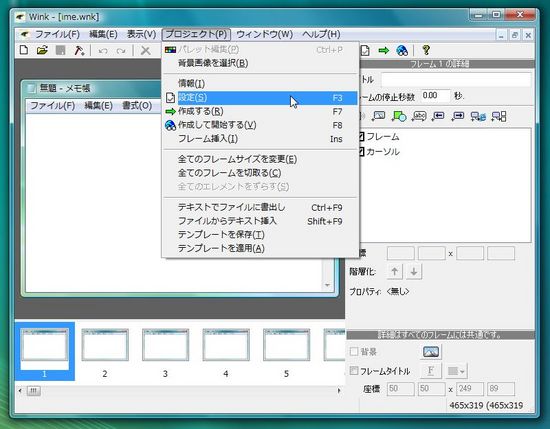Choose 作成する(R) menu entry
Screen dimensions: 550x429
[x=260, y=111]
